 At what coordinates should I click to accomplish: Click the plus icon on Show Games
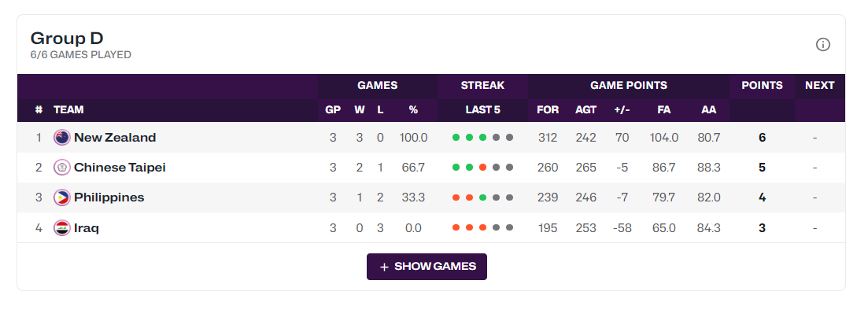384,267
